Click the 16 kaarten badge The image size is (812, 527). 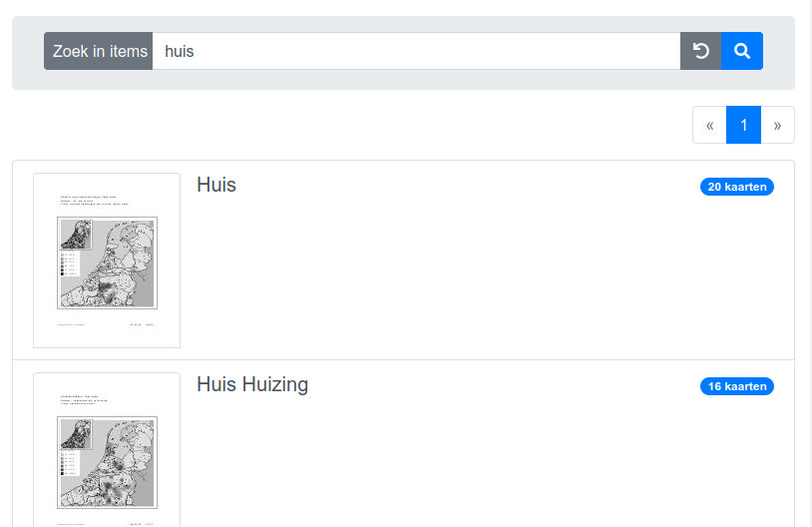pyautogui.click(x=737, y=386)
